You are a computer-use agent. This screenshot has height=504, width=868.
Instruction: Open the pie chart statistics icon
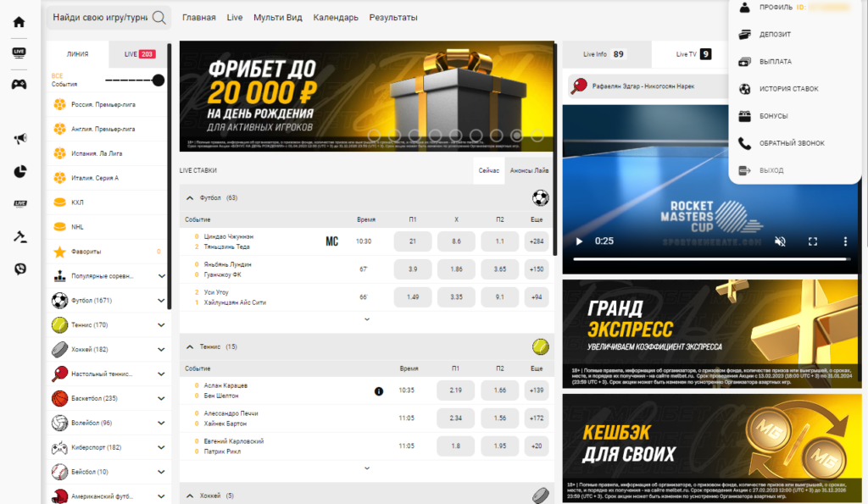tap(20, 171)
